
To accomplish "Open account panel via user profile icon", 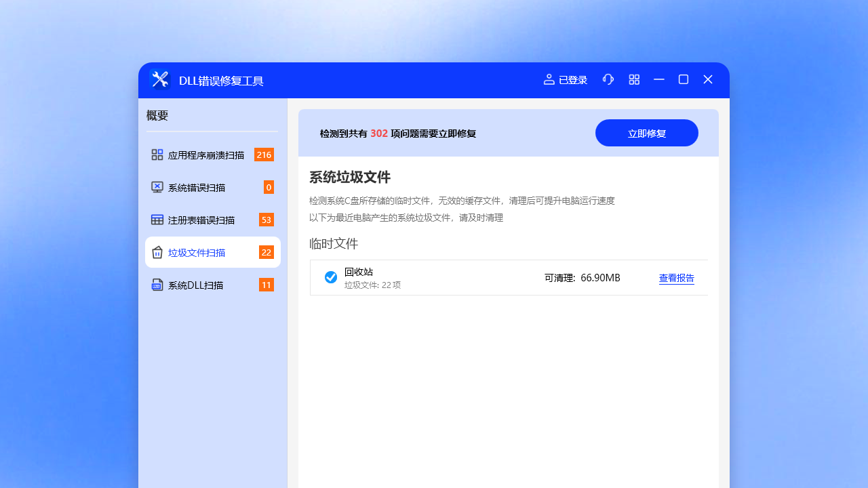I will tap(549, 79).
